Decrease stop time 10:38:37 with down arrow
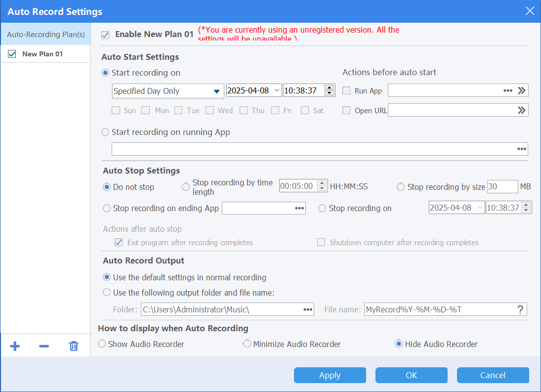 (526, 211)
